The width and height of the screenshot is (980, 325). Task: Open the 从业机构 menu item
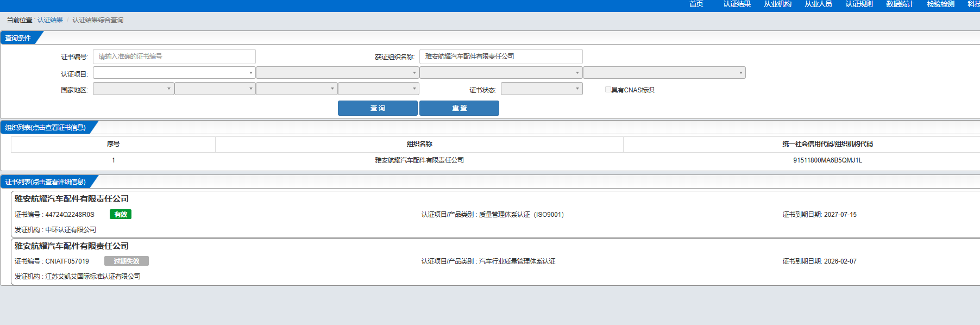click(777, 4)
